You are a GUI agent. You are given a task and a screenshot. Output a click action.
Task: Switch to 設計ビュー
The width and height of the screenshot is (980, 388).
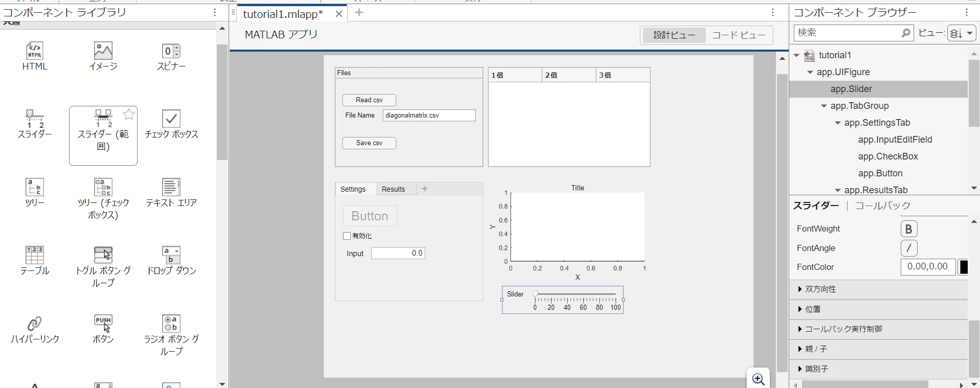tap(674, 35)
